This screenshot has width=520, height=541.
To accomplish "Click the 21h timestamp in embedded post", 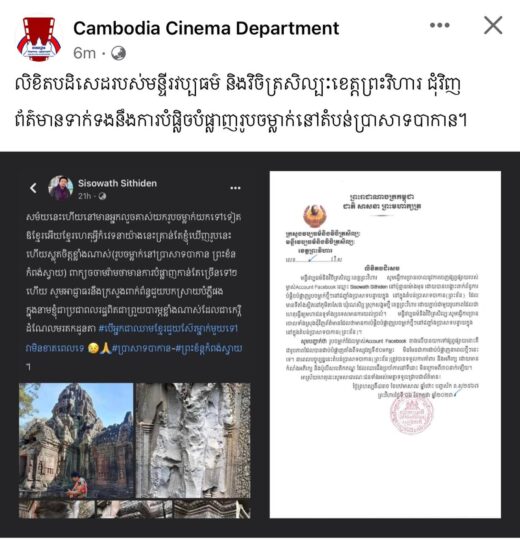I will [x=84, y=196].
